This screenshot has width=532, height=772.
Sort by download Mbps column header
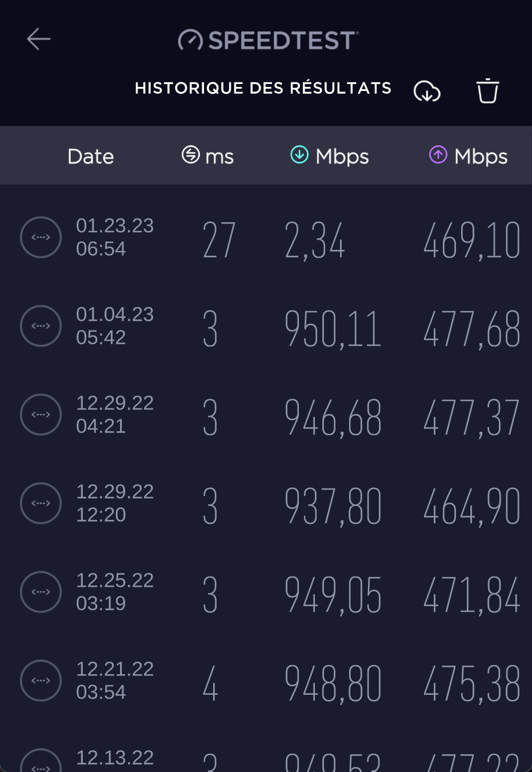point(330,156)
